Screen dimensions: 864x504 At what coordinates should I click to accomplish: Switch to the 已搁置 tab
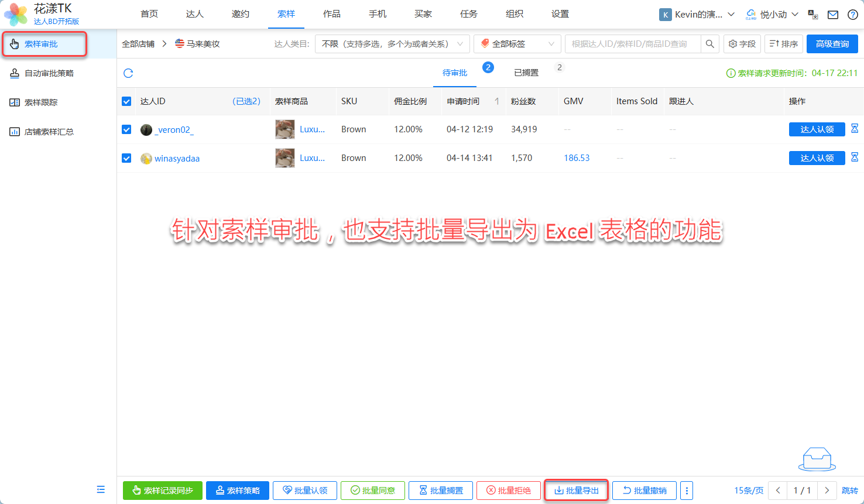(526, 73)
